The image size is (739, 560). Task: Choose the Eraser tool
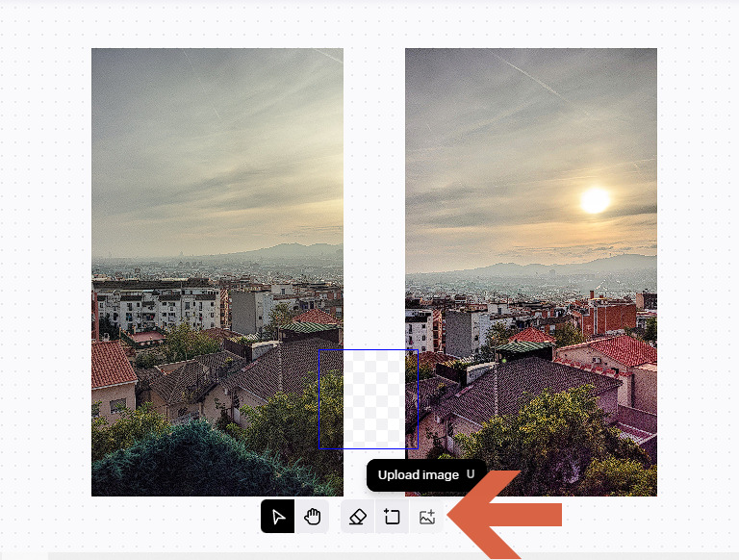pyautogui.click(x=357, y=517)
